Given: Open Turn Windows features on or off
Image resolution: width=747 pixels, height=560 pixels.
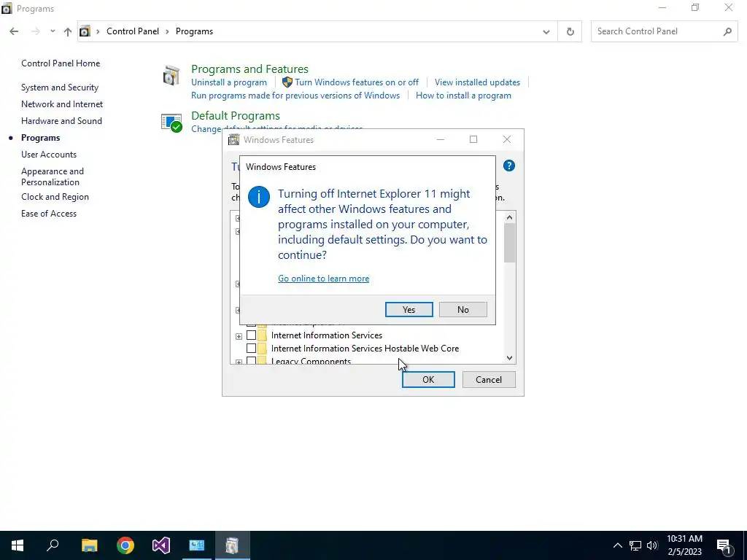Looking at the screenshot, I should click(x=356, y=82).
